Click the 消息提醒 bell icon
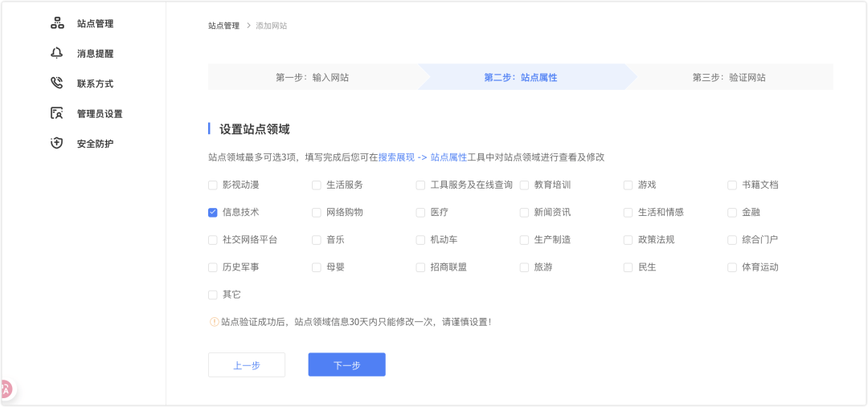 click(x=57, y=53)
